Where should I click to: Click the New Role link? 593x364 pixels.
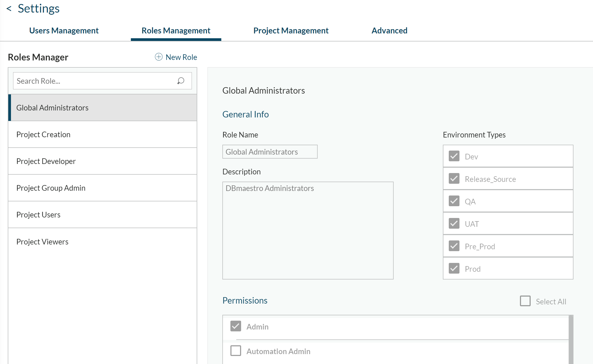point(181,57)
